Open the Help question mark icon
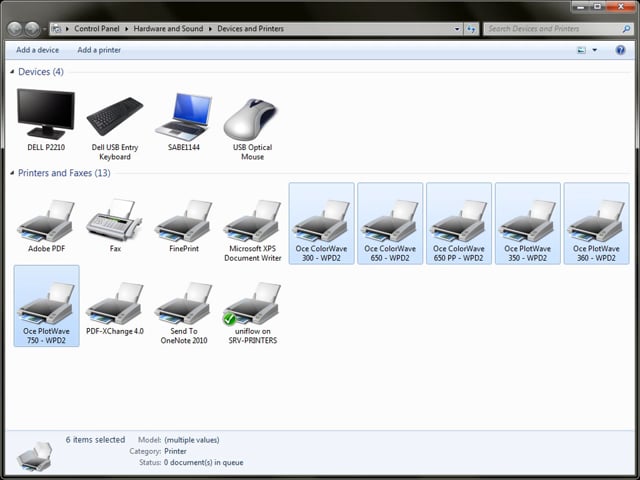The height and width of the screenshot is (480, 640). pos(620,50)
